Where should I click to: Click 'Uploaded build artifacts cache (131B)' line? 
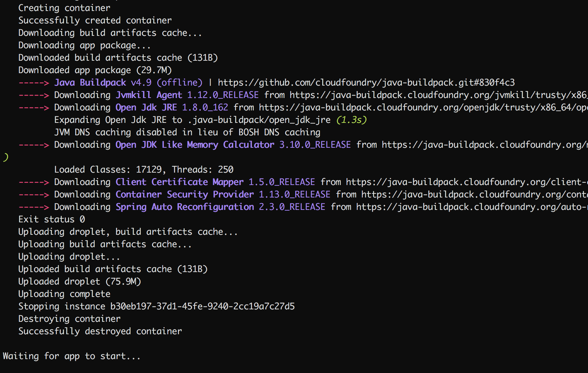pyautogui.click(x=113, y=269)
